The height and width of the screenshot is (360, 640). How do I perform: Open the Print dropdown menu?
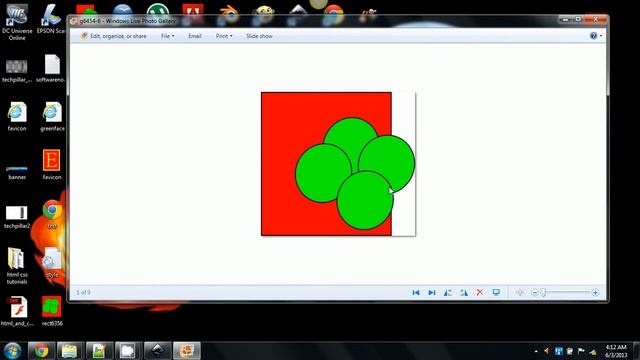click(224, 36)
